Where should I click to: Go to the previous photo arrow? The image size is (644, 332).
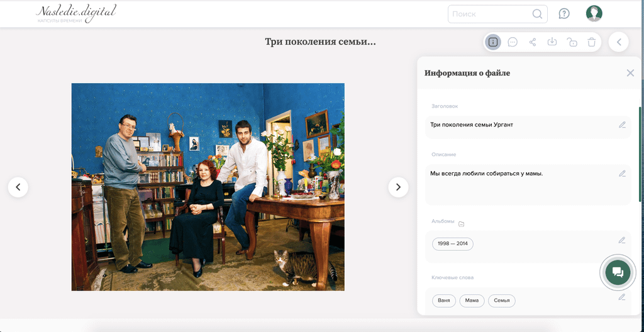coord(18,187)
